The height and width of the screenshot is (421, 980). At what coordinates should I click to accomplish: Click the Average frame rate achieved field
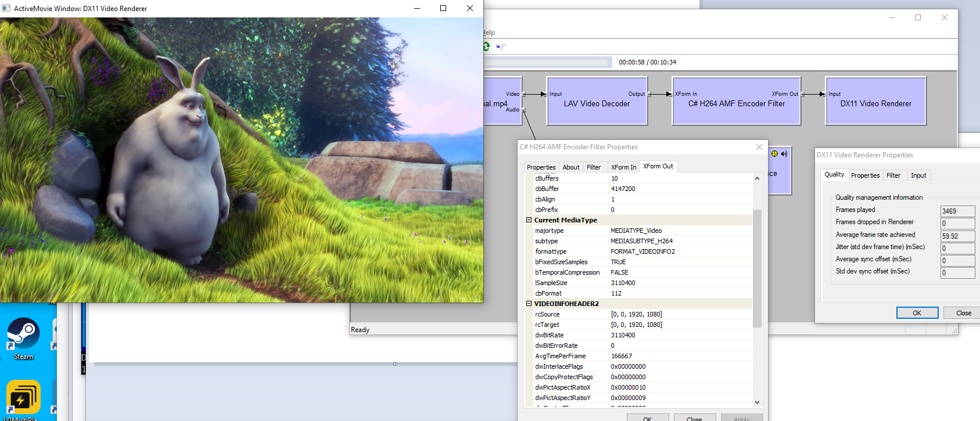pyautogui.click(x=957, y=236)
